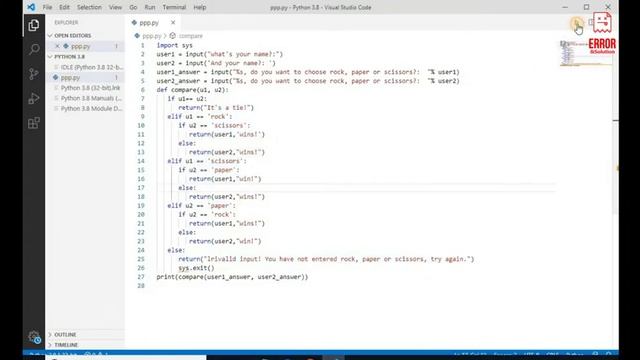The height and width of the screenshot is (360, 640).
Task: Open the Explorer view in the activity bar
Action: click(34, 25)
